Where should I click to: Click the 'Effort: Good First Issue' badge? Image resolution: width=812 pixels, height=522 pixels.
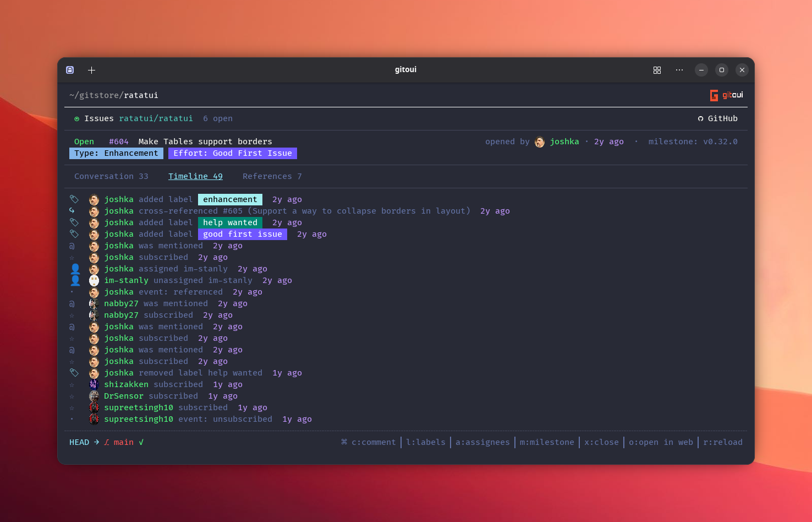pos(233,153)
